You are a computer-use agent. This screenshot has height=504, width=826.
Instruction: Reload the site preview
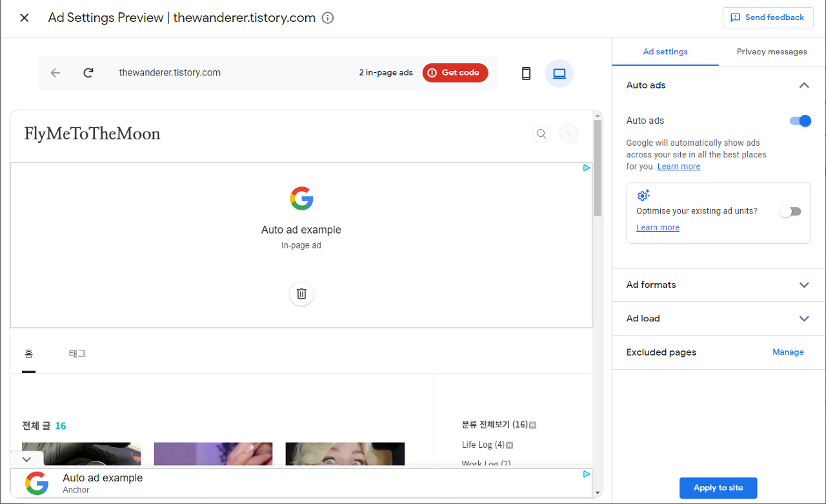point(88,73)
